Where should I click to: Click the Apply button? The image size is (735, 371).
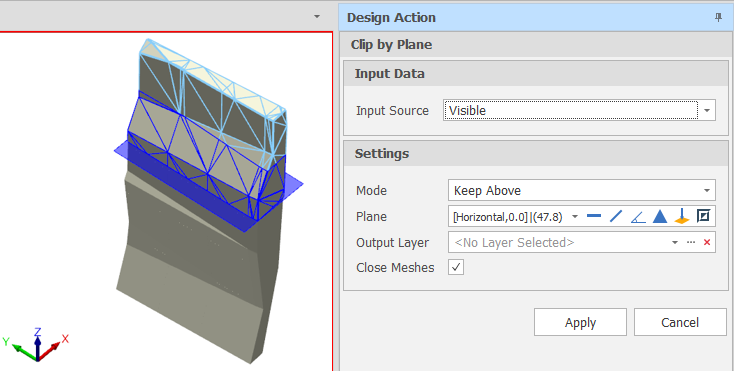pyautogui.click(x=580, y=322)
